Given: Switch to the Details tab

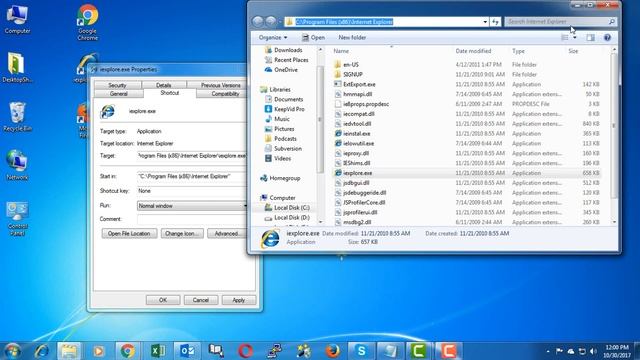Looking at the screenshot, I should 164,85.
